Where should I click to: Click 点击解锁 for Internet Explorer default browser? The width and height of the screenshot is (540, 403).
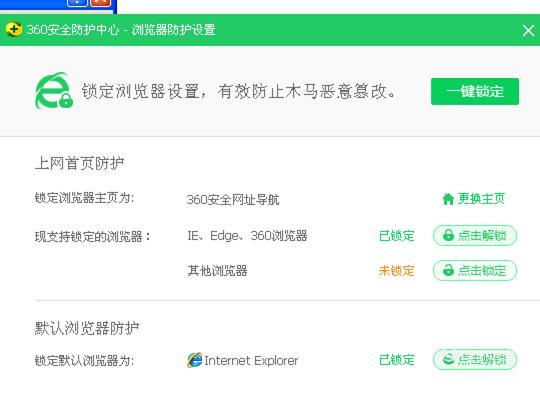[x=475, y=360]
